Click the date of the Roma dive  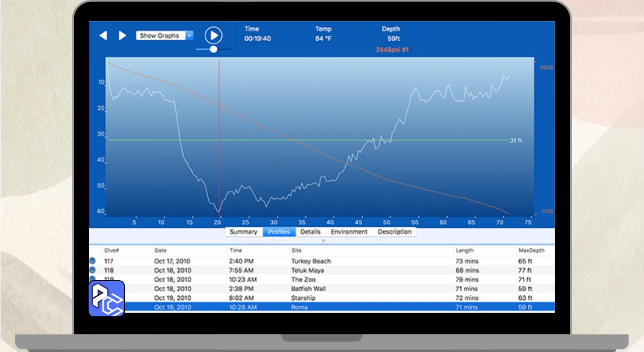pyautogui.click(x=173, y=307)
